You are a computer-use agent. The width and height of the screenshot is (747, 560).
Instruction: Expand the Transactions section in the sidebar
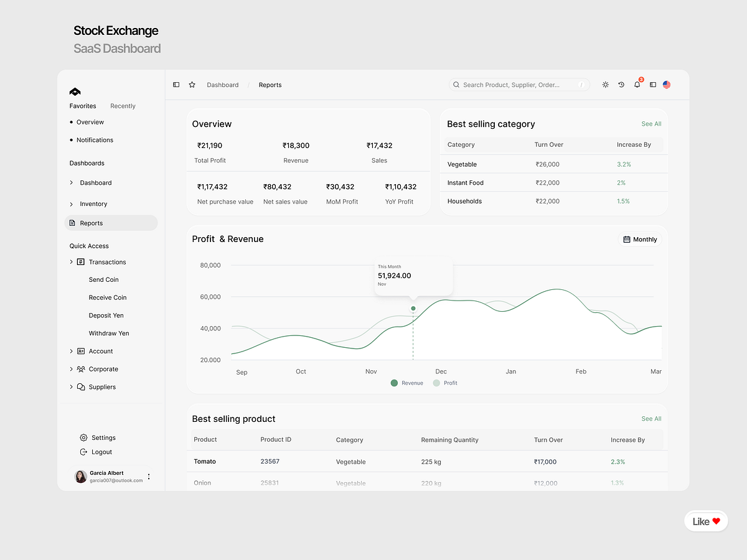71,262
